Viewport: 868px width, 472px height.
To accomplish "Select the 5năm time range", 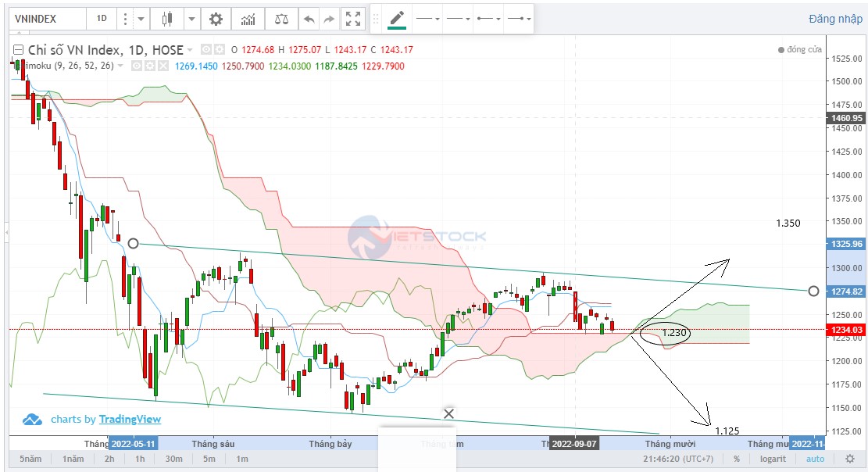I will pyautogui.click(x=30, y=459).
